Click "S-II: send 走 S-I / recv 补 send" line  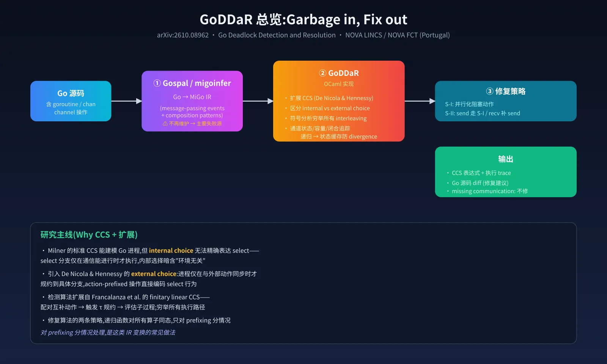(x=483, y=113)
